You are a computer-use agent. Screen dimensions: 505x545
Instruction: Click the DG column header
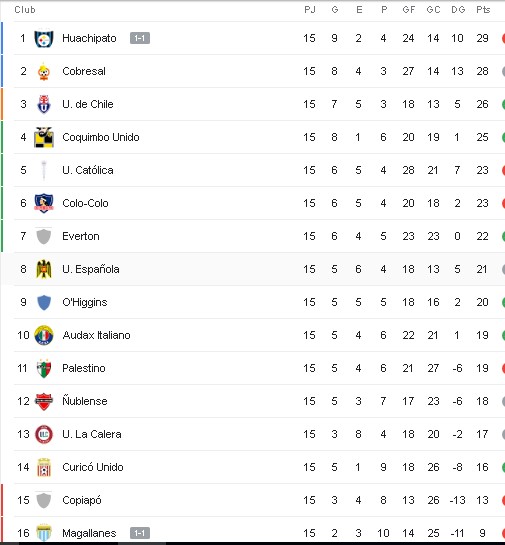point(458,10)
